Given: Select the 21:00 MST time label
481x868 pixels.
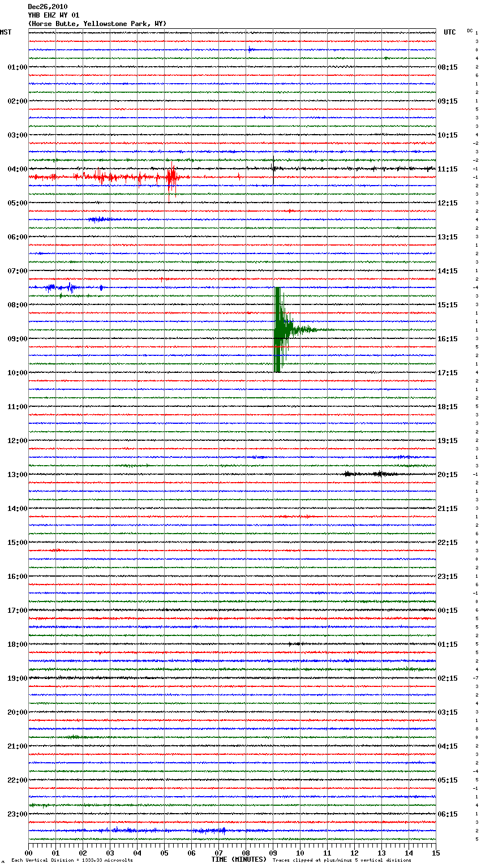Looking at the screenshot, I should pos(18,746).
